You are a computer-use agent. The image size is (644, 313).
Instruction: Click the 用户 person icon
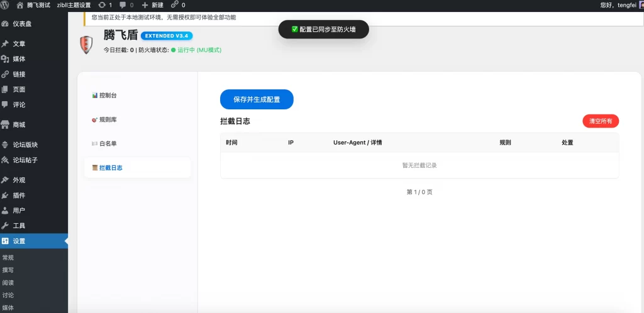tap(5, 211)
